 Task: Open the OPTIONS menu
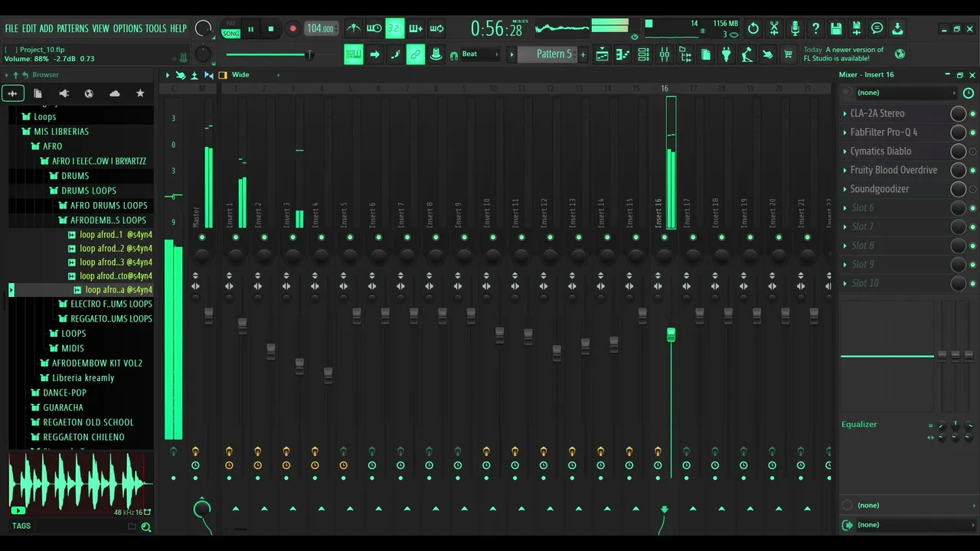click(128, 28)
